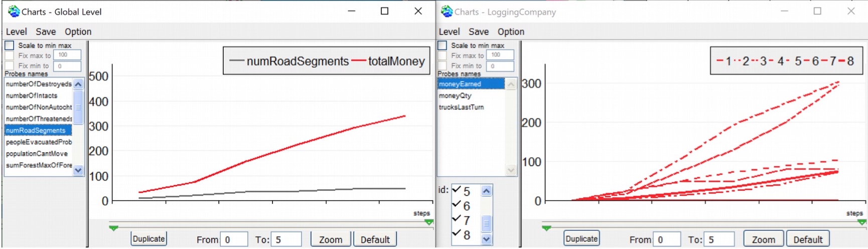Click the Charts LoggingCompany app icon
Screen dimensions: 868x249
447,11
